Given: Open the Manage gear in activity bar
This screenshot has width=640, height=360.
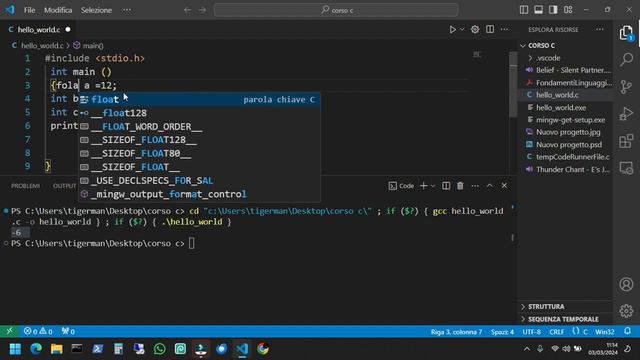Looking at the screenshot, I should (626, 311).
